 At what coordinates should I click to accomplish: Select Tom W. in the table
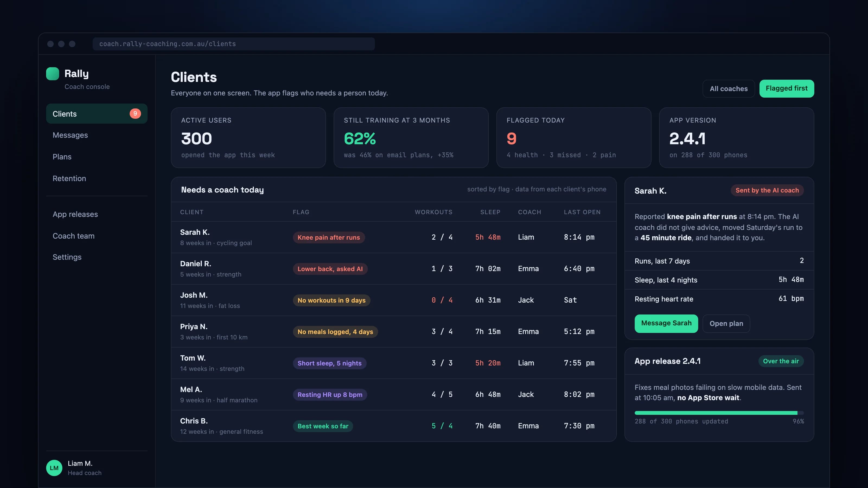[x=394, y=363]
